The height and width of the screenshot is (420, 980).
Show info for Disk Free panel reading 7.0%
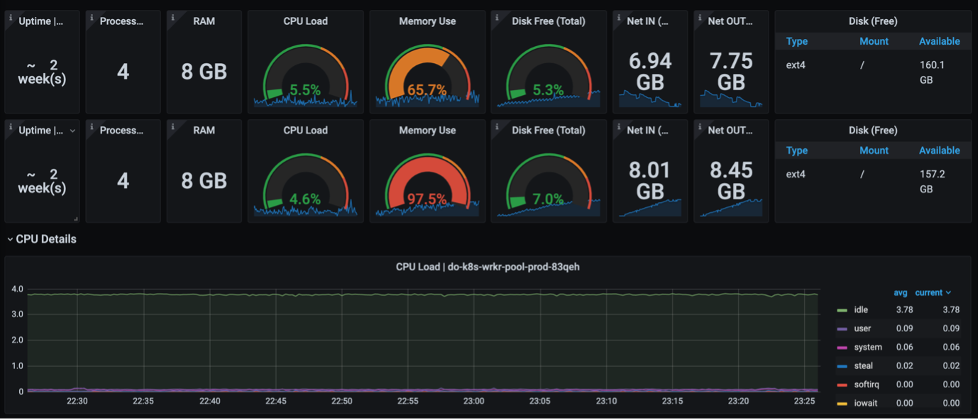point(497,126)
